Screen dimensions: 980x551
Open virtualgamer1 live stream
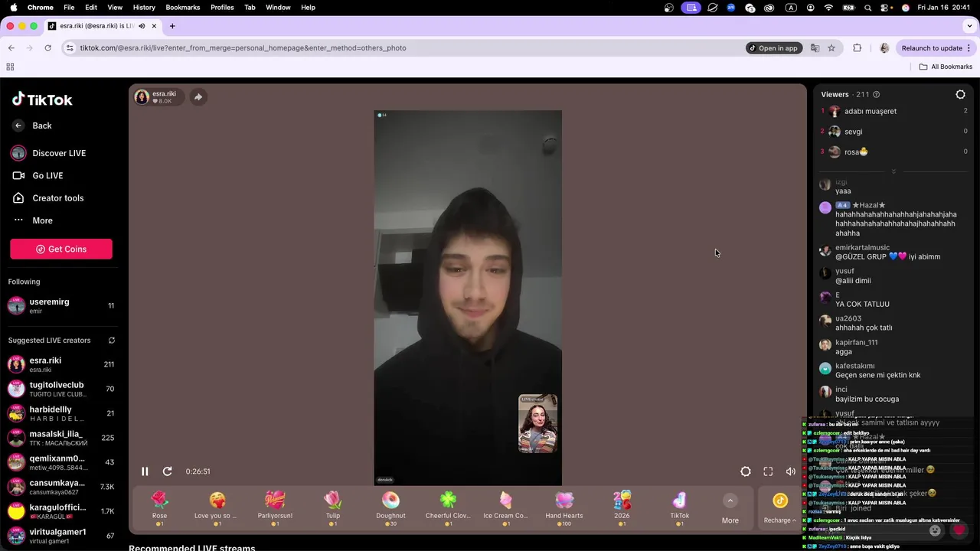click(61, 536)
